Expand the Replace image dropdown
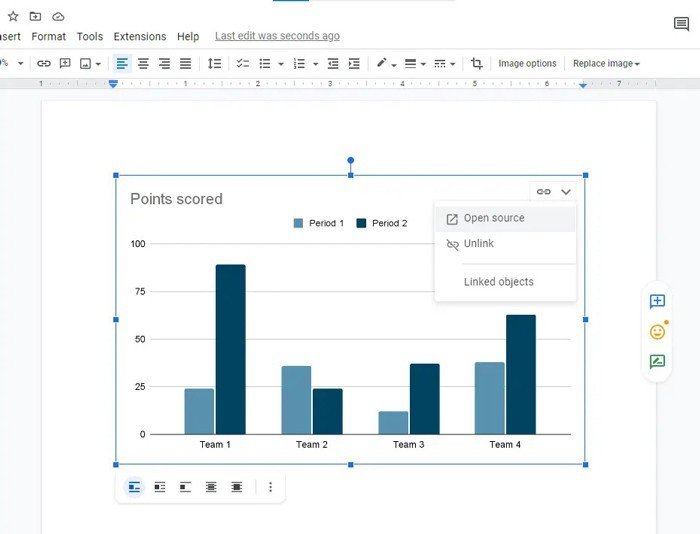 (607, 63)
